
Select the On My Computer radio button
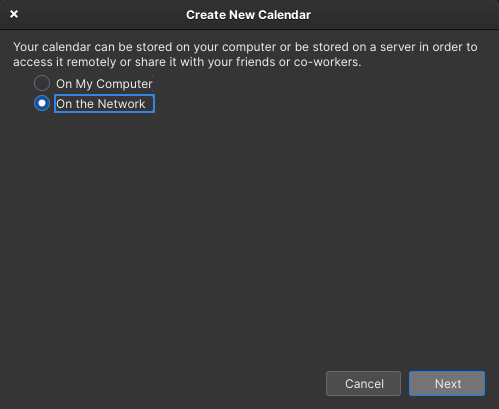[x=42, y=83]
